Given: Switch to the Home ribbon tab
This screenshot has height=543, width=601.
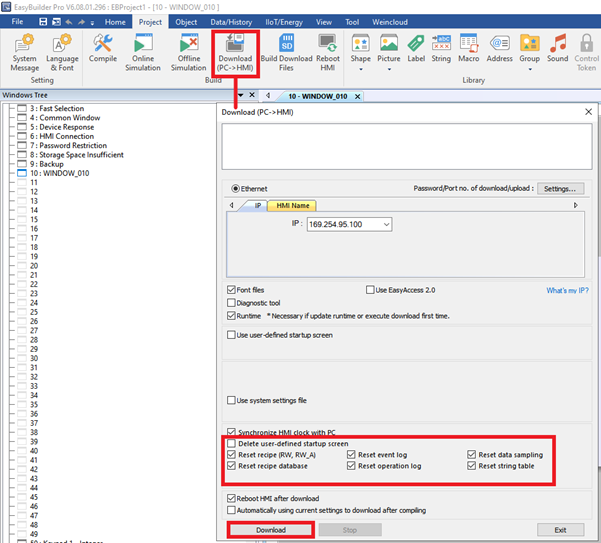Looking at the screenshot, I should coord(115,22).
